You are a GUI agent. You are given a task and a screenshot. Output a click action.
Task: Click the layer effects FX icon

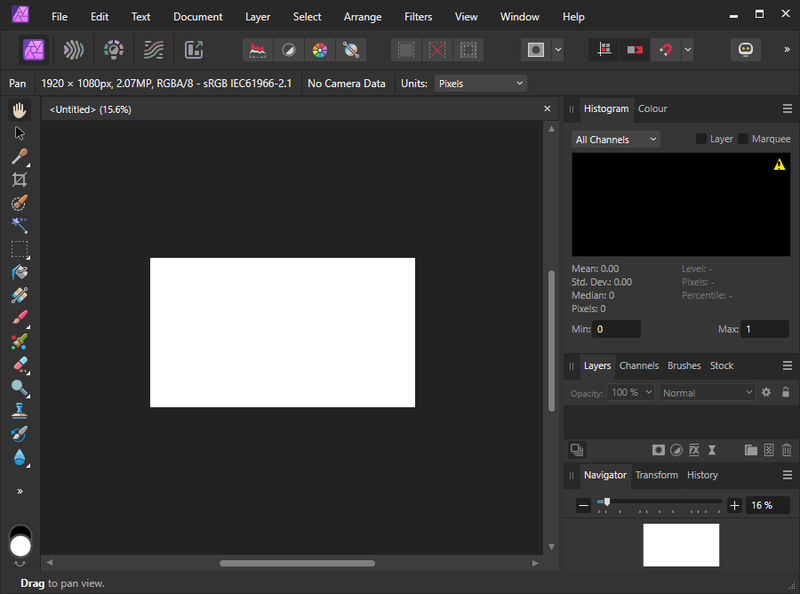click(694, 451)
